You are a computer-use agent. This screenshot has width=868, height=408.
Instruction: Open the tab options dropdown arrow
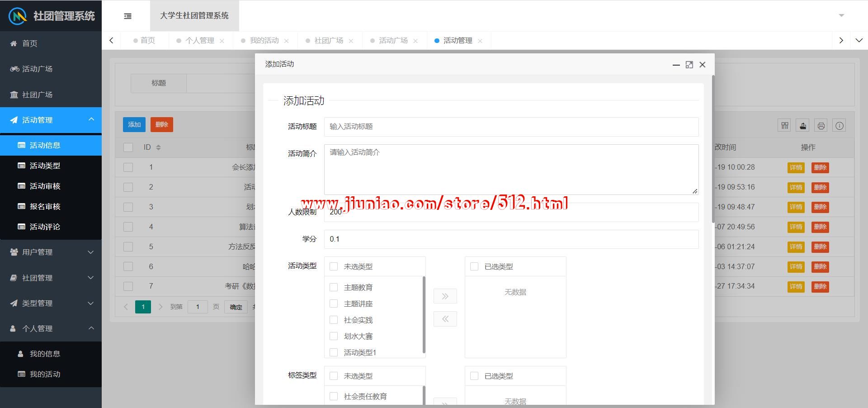click(x=859, y=40)
